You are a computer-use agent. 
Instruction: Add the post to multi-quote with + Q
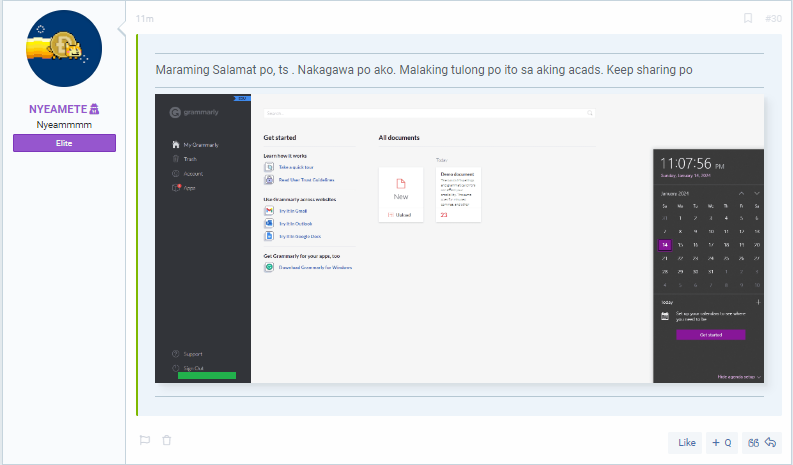tap(722, 443)
